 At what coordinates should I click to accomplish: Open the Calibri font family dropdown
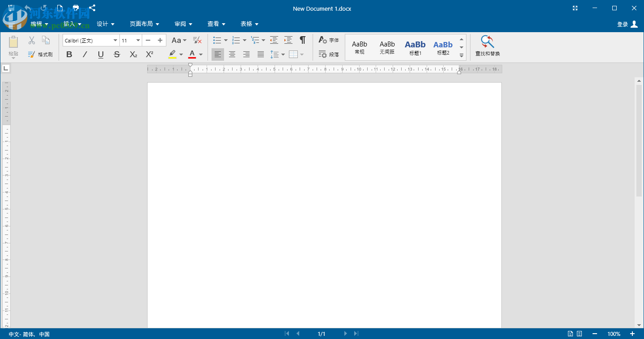tap(115, 40)
